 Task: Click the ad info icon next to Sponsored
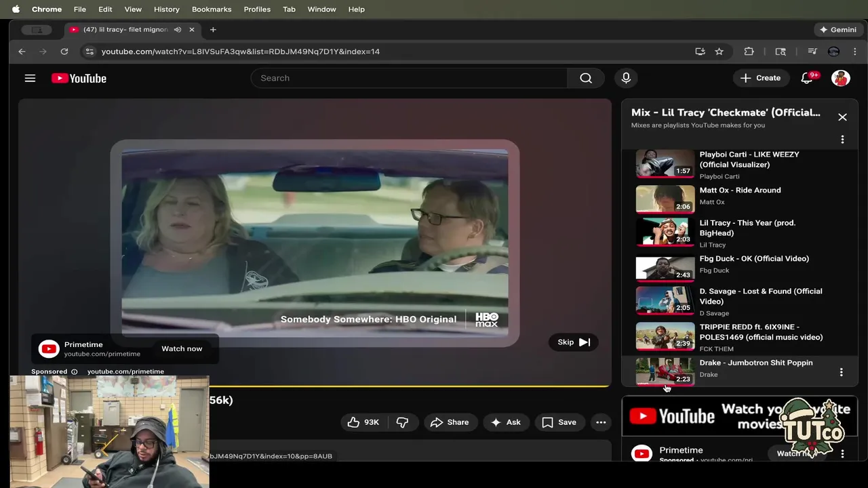click(75, 371)
